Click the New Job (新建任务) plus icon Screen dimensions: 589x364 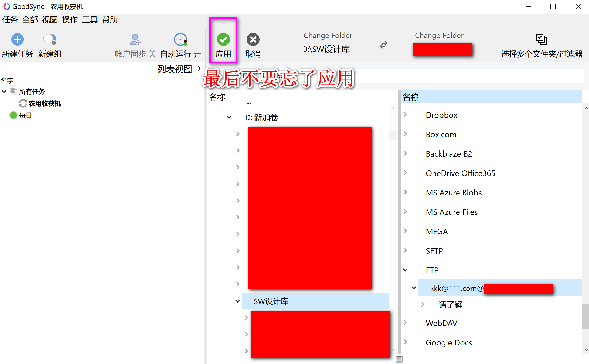(x=18, y=40)
